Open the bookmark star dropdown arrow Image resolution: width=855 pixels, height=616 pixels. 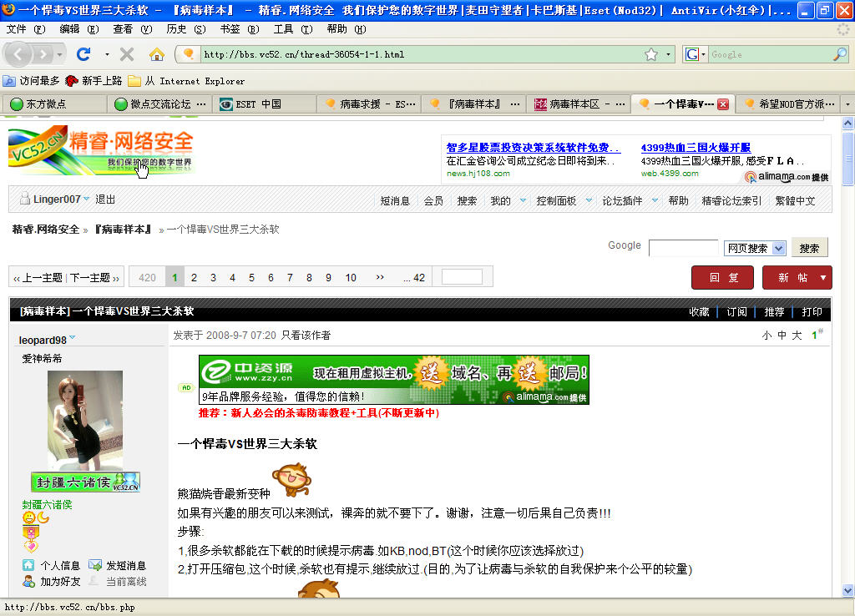coord(668,54)
